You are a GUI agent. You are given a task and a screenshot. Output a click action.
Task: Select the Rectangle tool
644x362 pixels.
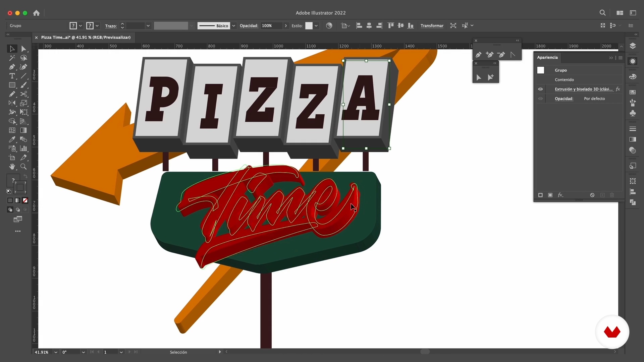click(12, 85)
